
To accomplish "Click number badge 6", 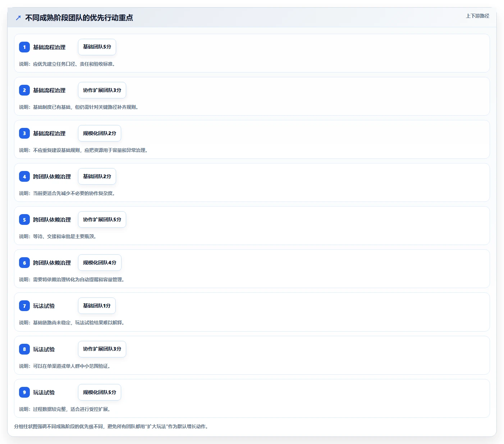I will pos(24,263).
